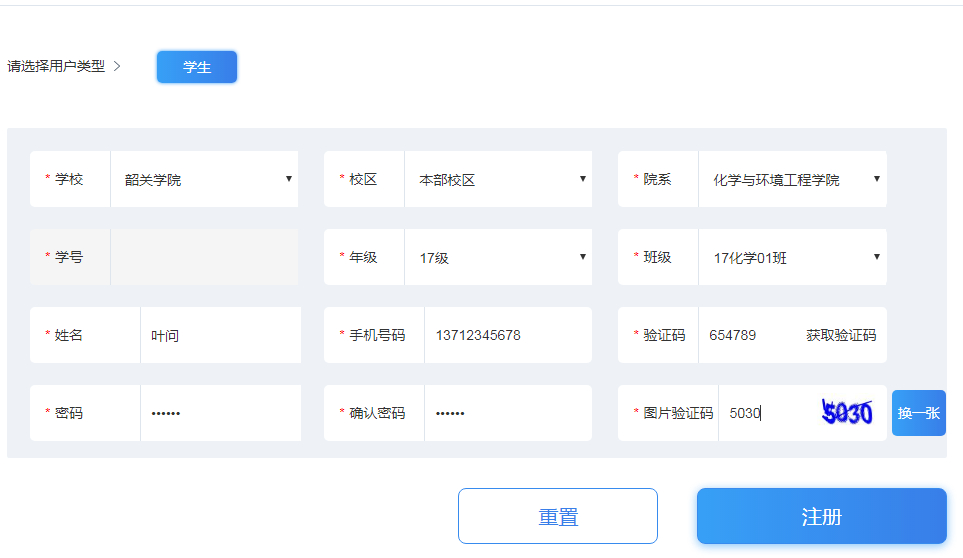Screen dimensions: 963x558
Task: Focus the 手机号码 phone number field
Action: [507, 336]
